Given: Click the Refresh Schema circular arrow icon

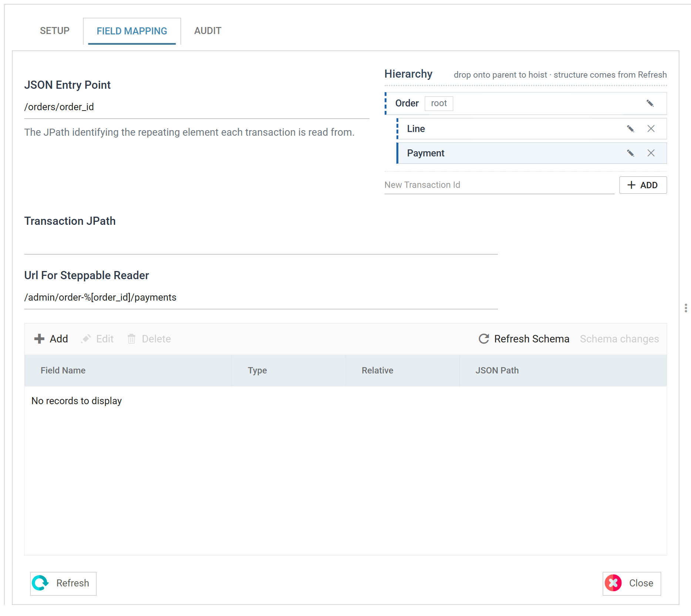Looking at the screenshot, I should click(484, 339).
